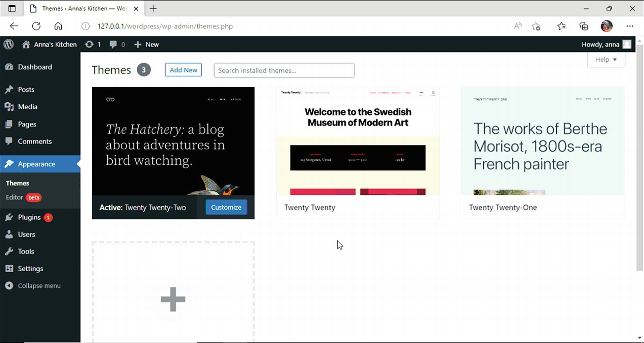The image size is (644, 343).
Task: Click the Search installed themes field
Action: 284,70
